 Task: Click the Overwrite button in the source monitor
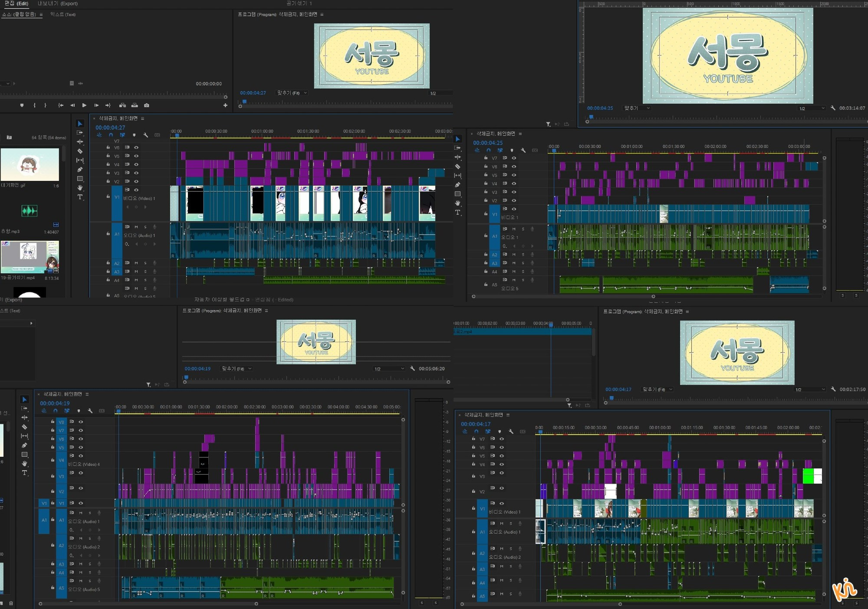tap(135, 105)
